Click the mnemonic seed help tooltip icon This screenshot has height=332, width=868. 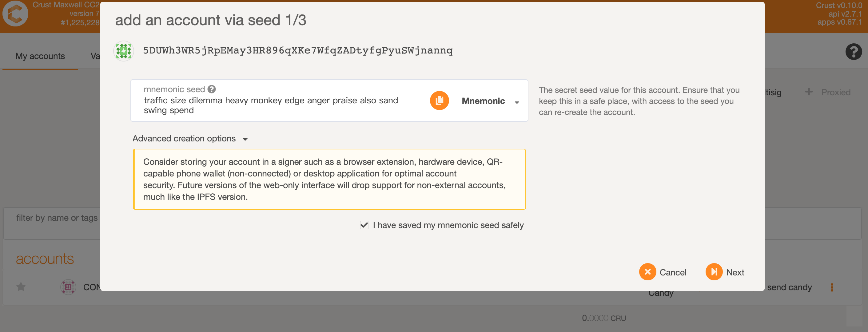click(212, 89)
